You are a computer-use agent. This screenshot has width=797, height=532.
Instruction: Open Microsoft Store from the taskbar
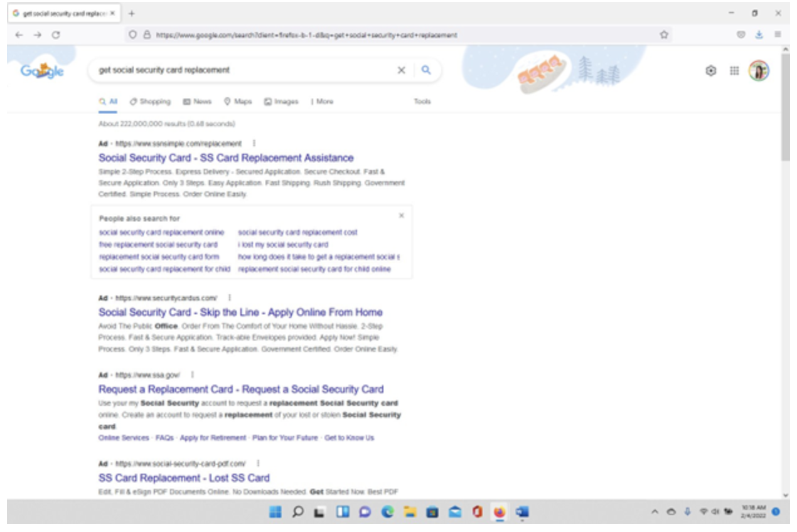[x=432, y=513]
